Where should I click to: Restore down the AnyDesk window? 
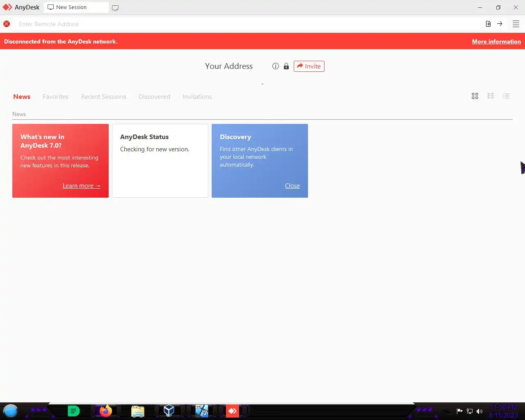click(498, 7)
